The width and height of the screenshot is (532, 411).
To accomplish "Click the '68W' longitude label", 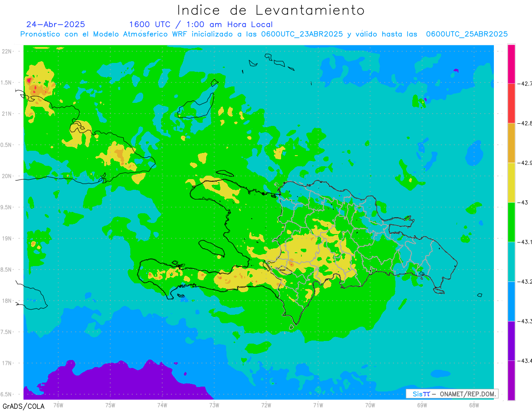I will click(473, 405).
